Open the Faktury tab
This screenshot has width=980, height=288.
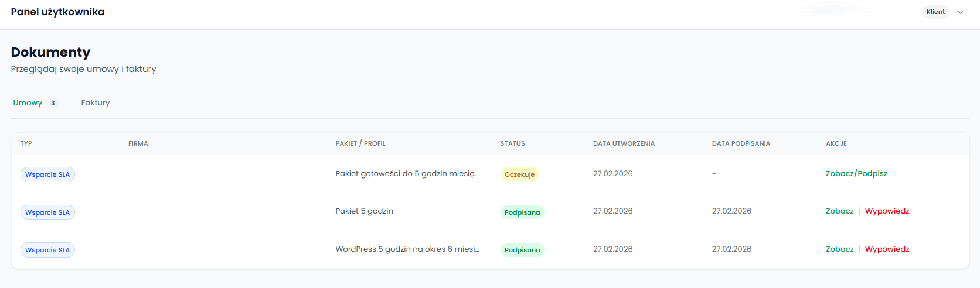coord(95,103)
